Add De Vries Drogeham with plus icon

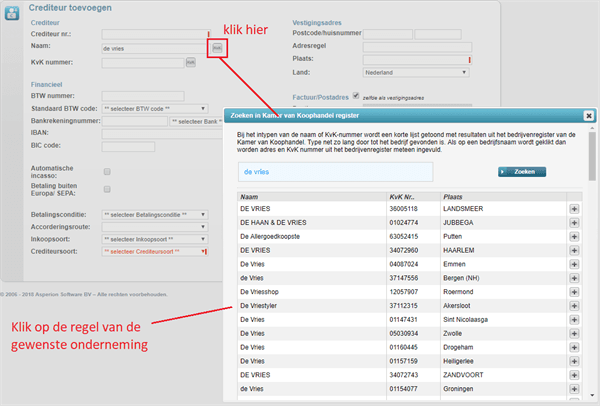(574, 347)
